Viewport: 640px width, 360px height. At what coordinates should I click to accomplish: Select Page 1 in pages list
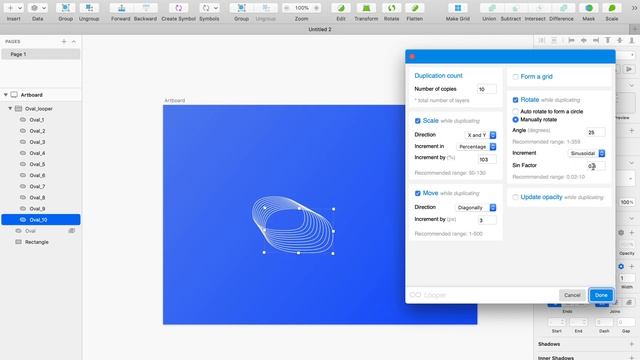[x=41, y=54]
